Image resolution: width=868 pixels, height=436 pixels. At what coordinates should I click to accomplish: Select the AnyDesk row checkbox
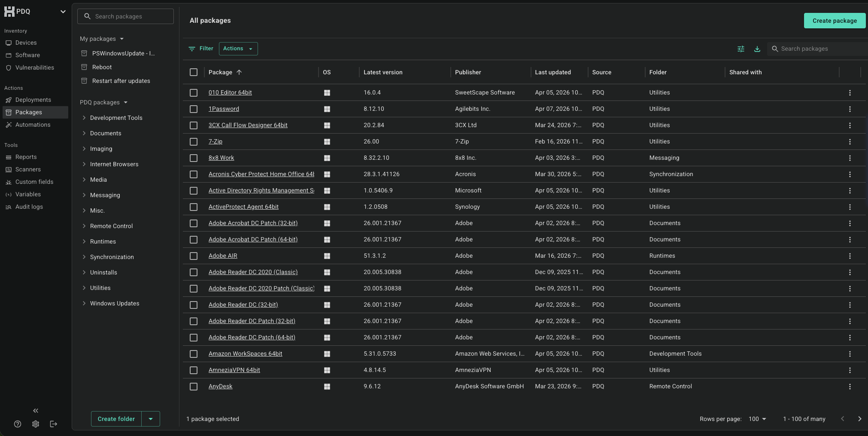coord(194,387)
